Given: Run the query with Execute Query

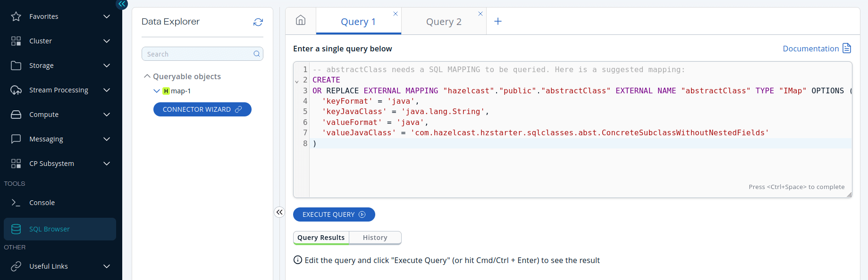Looking at the screenshot, I should (x=334, y=214).
